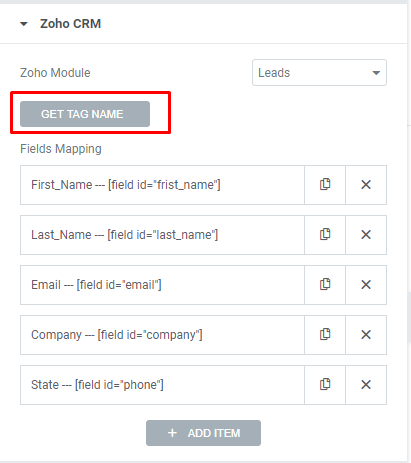Viewport: 411px width, 463px height.
Task: Open the Zoho Module Leads dropdown
Action: [x=319, y=73]
